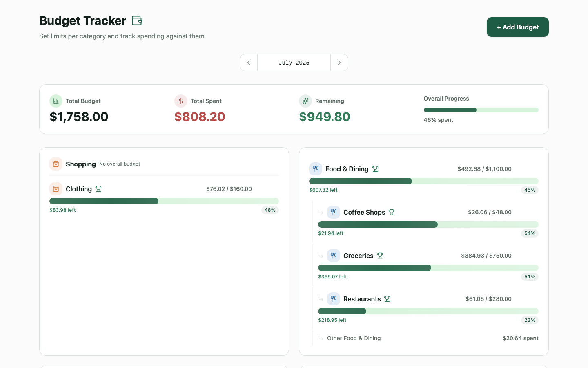Screen dimensions: 588x368
Task: Click the 22% badge for Restaurants
Action: click(x=530, y=320)
